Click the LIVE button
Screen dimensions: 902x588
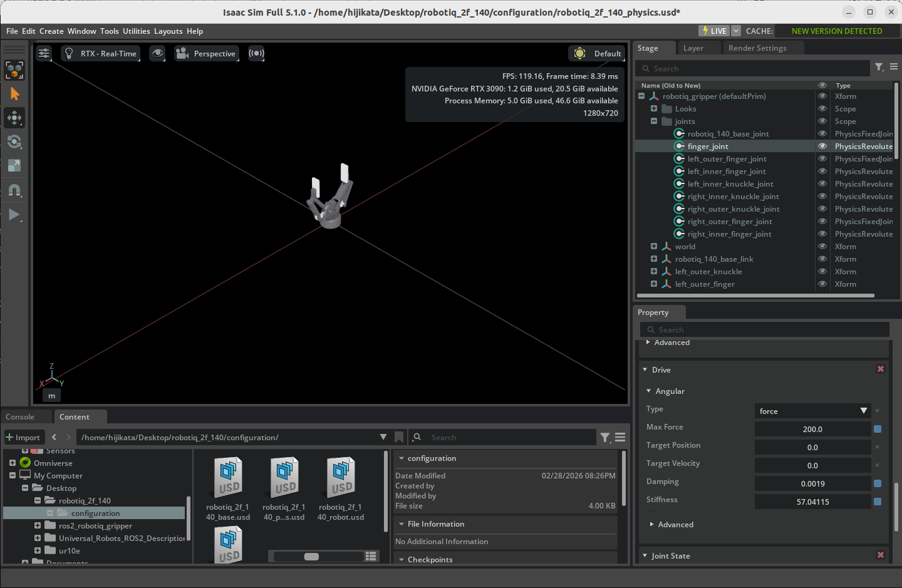point(714,31)
